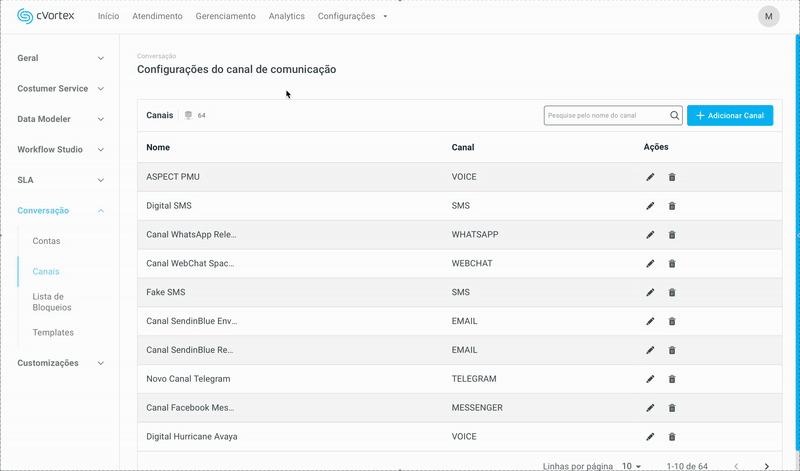
Task: Click the channels count database icon
Action: (x=188, y=115)
